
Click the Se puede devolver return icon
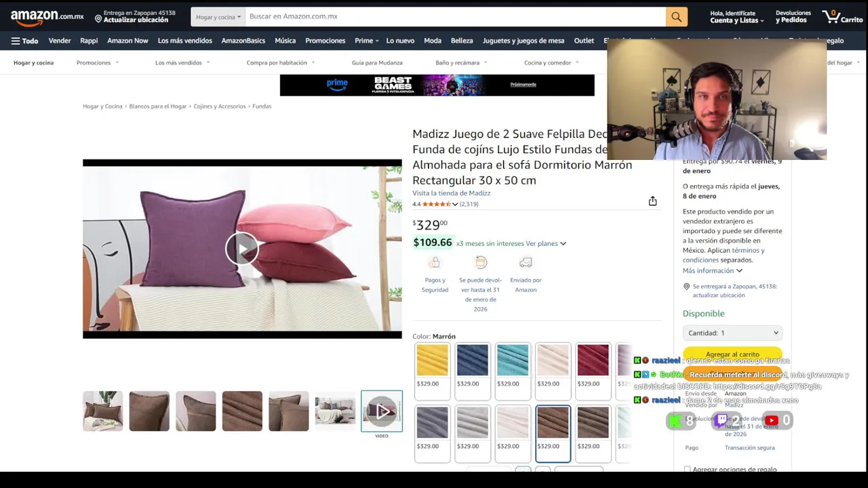click(481, 262)
